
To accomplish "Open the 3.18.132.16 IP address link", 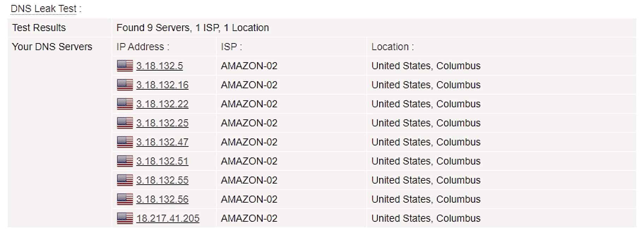I will [162, 85].
